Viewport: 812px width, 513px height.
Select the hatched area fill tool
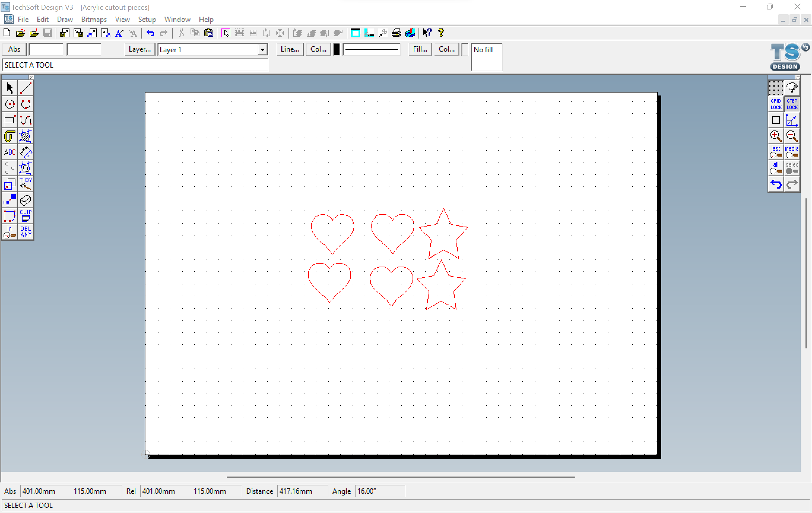click(x=26, y=136)
